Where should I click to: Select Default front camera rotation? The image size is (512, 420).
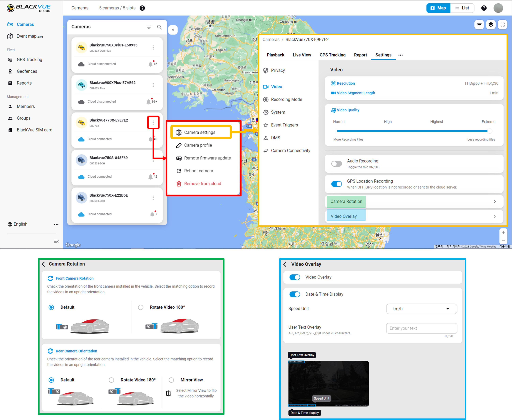click(51, 307)
